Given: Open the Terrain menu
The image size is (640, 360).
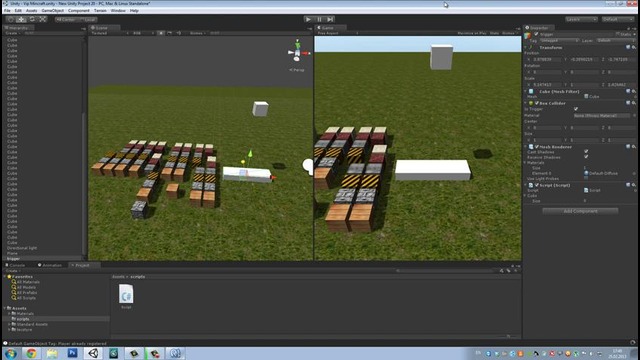Looking at the screenshot, I should 100,11.
